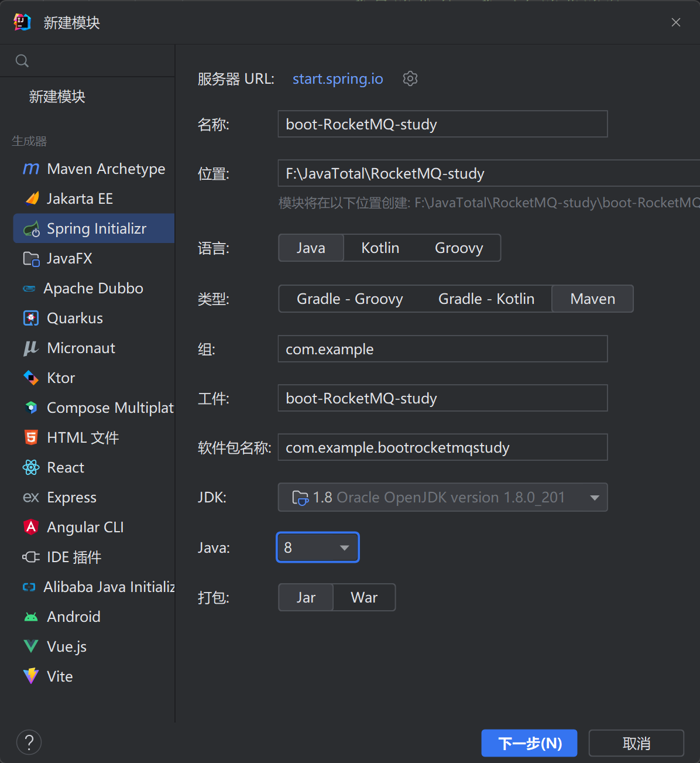Viewport: 700px width, 763px height.
Task: Click the HTML5 file icon
Action: (31, 437)
